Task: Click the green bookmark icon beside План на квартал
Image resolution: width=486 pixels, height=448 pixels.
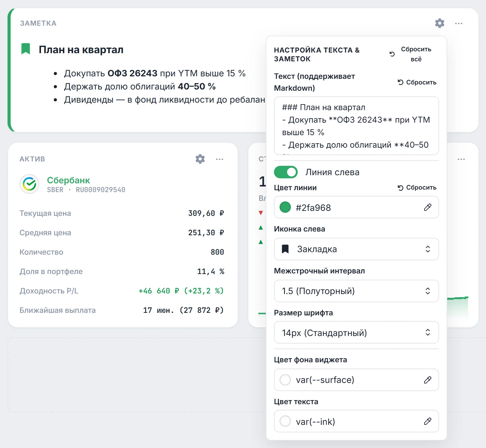Action: (x=26, y=49)
